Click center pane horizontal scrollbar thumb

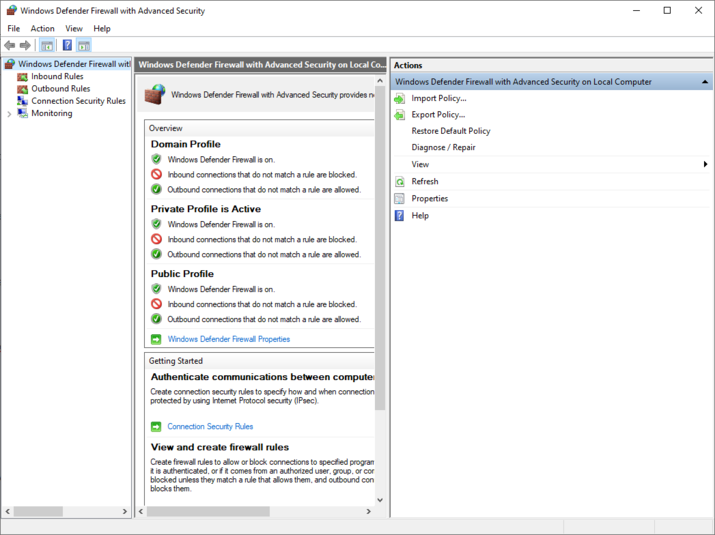(208, 512)
